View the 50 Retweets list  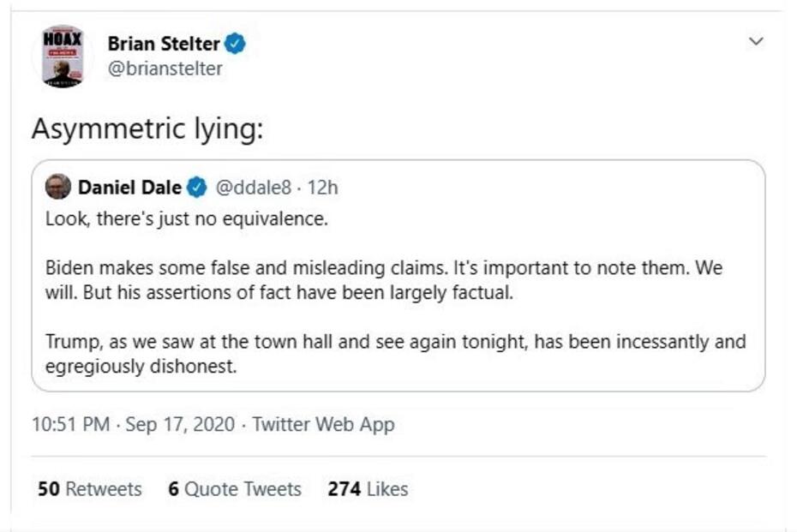coord(90,489)
